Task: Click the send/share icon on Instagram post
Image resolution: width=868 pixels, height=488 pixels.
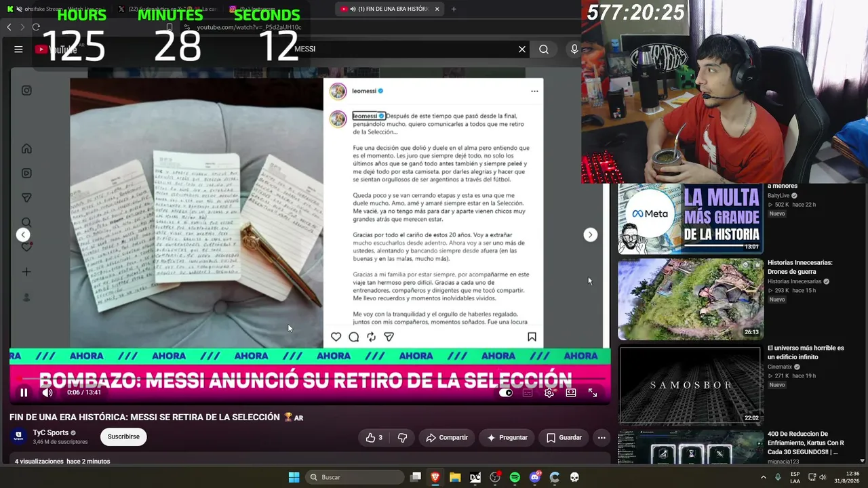Action: pyautogui.click(x=389, y=337)
